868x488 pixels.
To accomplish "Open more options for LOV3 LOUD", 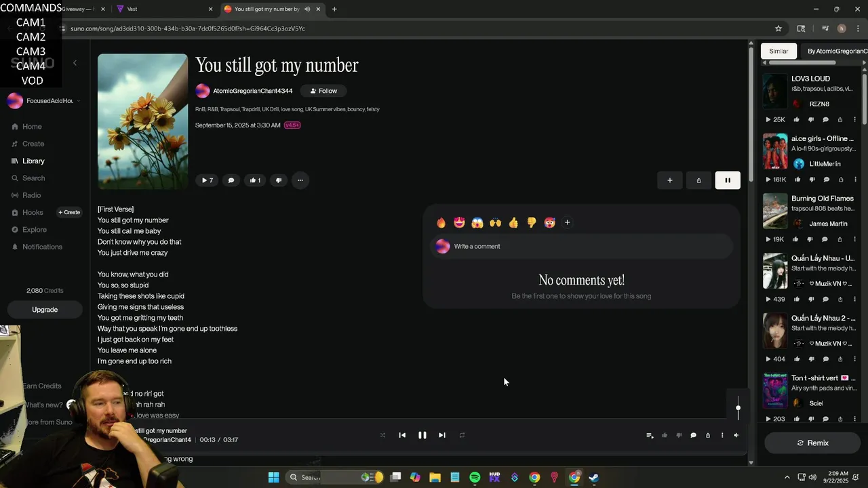I will [855, 120].
